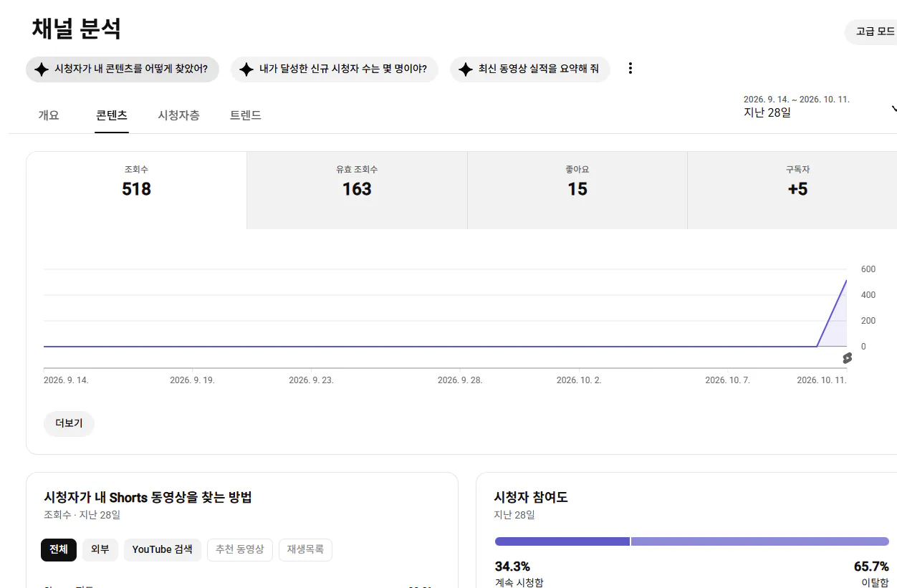897x588 pixels.
Task: Click the 65.7% 이탈함 value
Action: coord(871,567)
